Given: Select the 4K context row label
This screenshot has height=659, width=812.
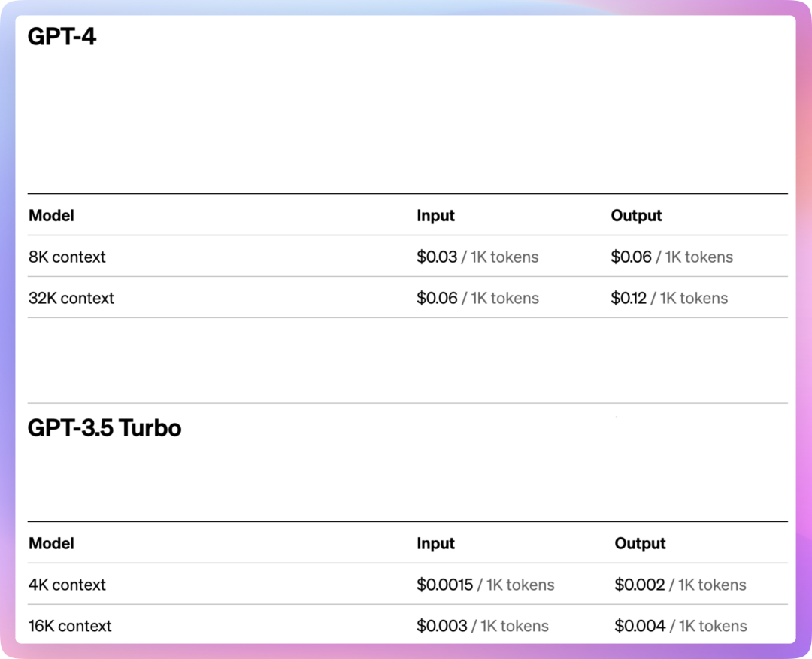Looking at the screenshot, I should pyautogui.click(x=67, y=585).
